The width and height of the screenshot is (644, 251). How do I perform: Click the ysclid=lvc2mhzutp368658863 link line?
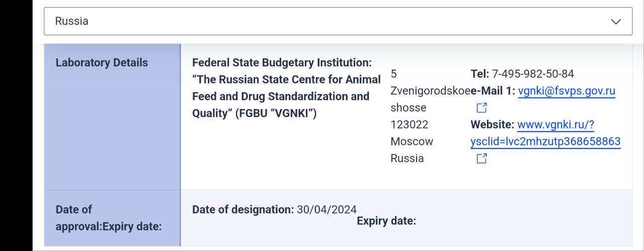545,142
